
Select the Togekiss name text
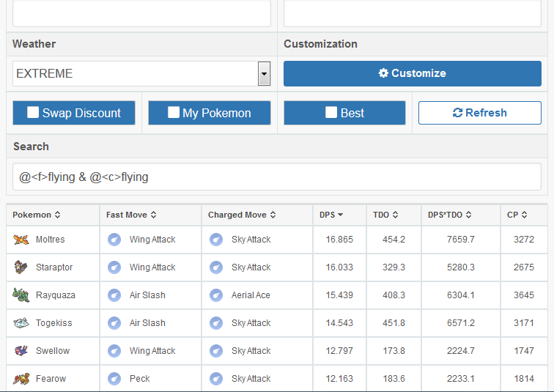tap(53, 323)
